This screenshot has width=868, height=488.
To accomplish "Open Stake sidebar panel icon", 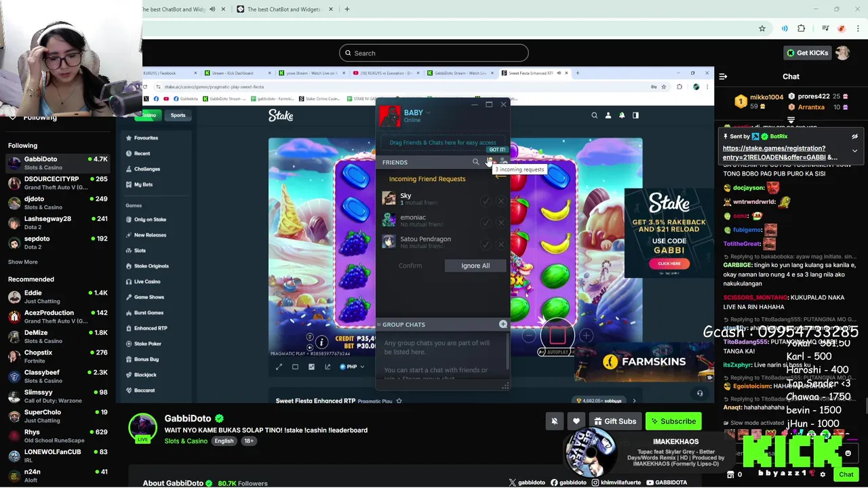I will (635, 115).
